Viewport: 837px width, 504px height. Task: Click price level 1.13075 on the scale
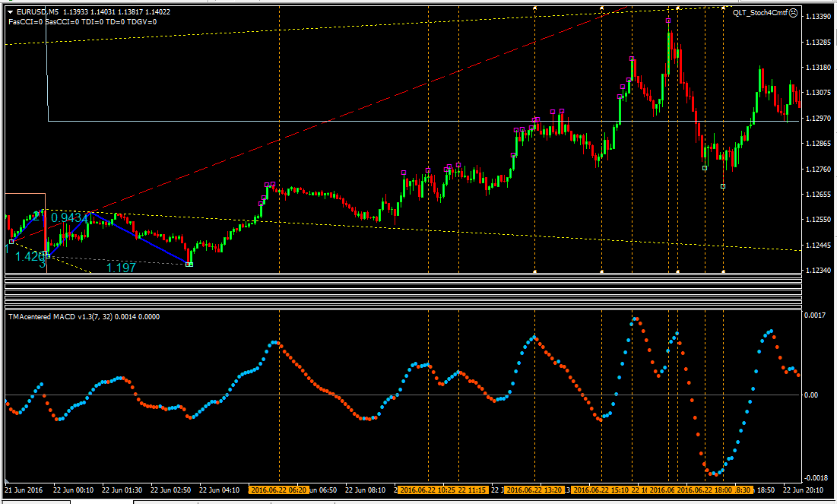pos(818,93)
